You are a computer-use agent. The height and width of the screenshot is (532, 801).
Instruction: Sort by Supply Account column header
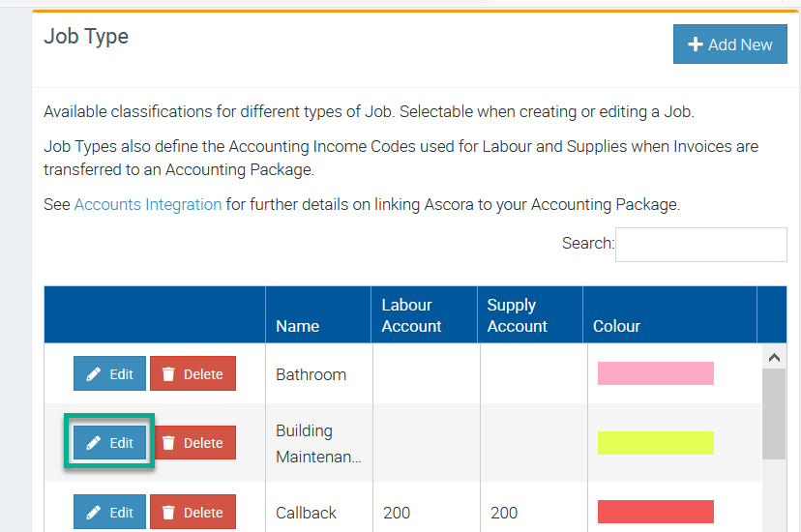[517, 315]
